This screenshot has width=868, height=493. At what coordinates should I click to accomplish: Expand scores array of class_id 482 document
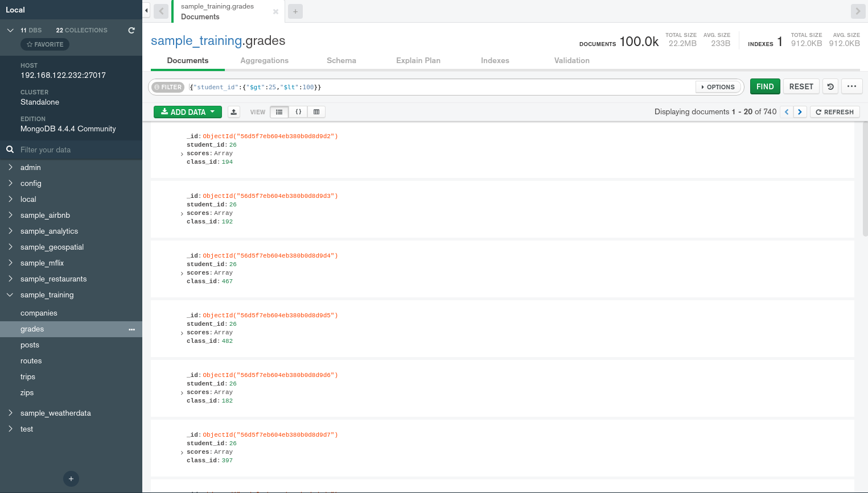[x=182, y=333]
